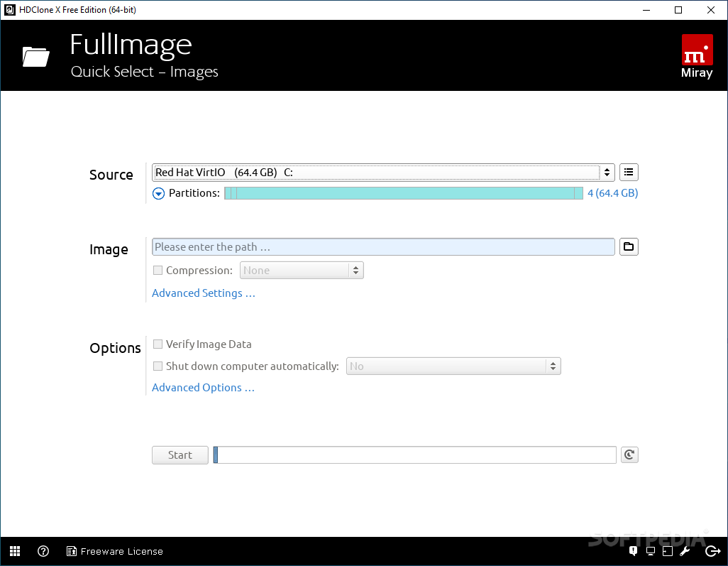Close the HDClone window
The width and height of the screenshot is (728, 566).
tap(711, 10)
